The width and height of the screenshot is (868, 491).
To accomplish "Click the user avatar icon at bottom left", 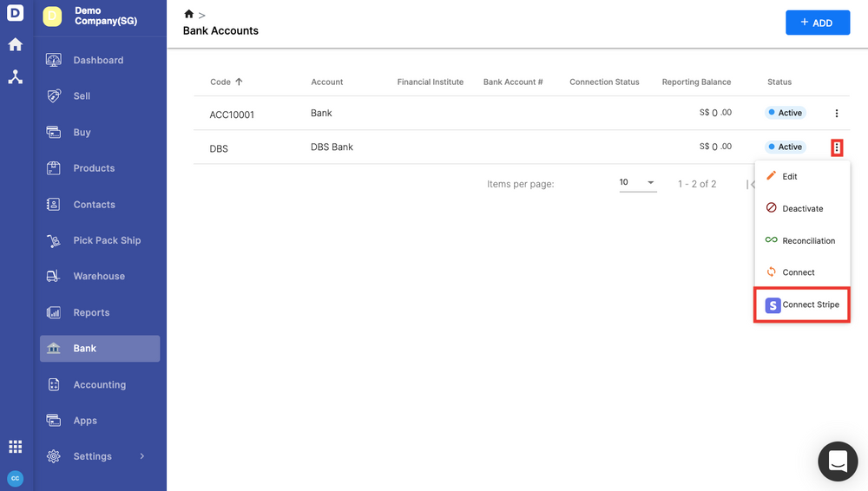I will point(16,478).
